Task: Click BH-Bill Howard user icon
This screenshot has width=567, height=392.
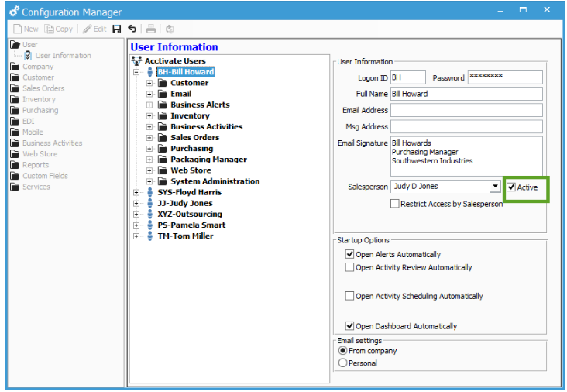Action: 149,72
